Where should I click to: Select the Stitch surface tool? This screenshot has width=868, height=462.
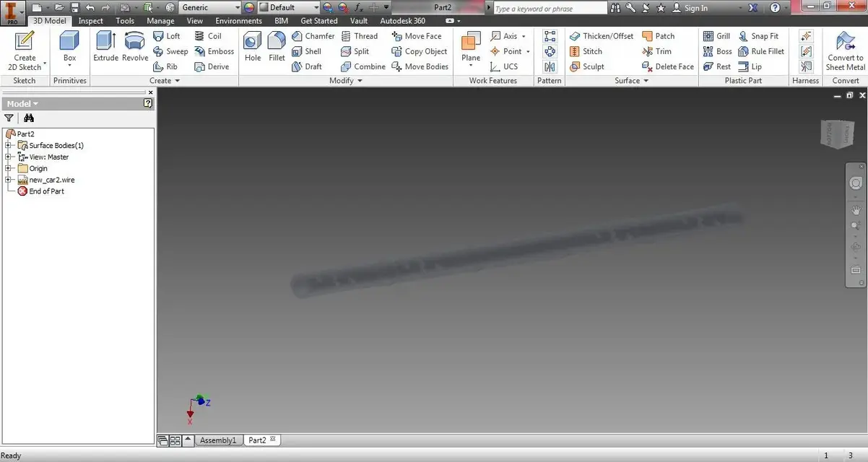click(586, 51)
